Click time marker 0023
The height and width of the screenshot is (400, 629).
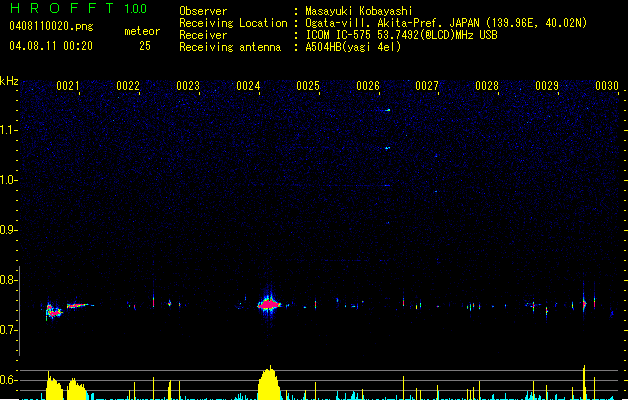pyautogui.click(x=188, y=86)
